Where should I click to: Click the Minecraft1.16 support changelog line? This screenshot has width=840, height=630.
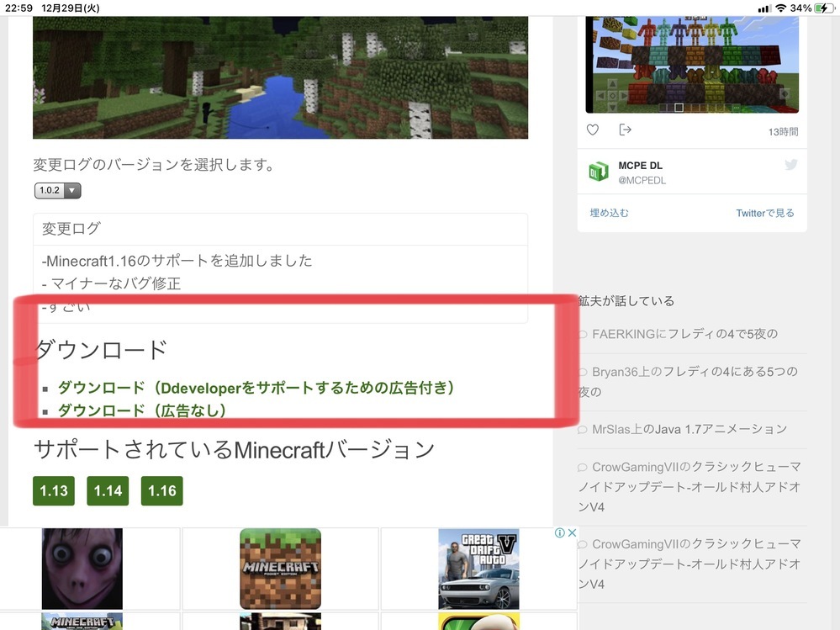coord(177,261)
